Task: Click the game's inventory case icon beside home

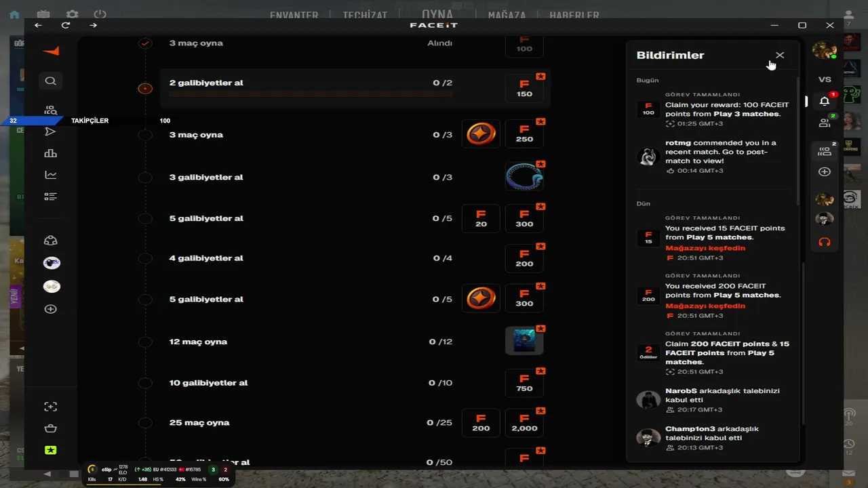Action: coord(43,14)
